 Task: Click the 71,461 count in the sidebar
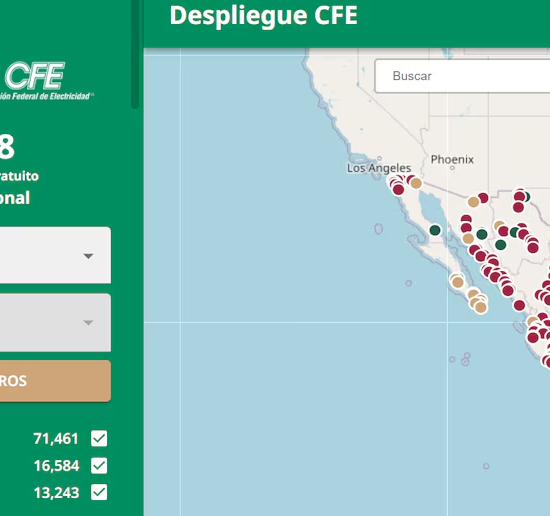[56, 438]
